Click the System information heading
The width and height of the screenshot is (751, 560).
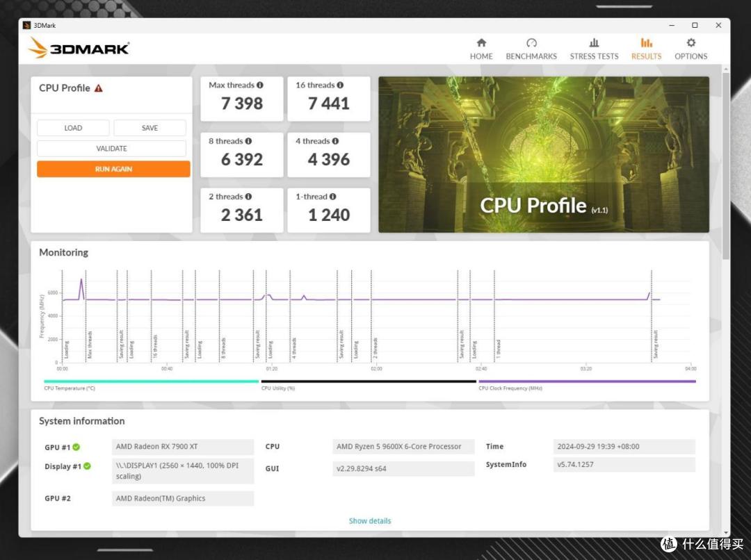coord(82,421)
